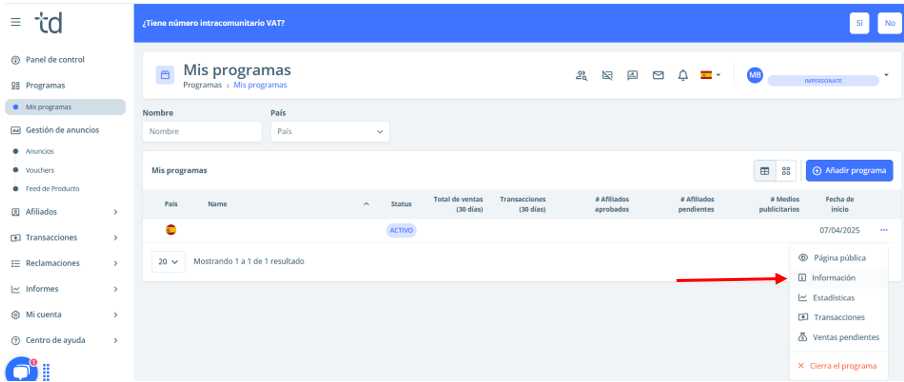Open Panel de control in the sidebar
Viewport: 904px width, 382px height.
coord(55,59)
